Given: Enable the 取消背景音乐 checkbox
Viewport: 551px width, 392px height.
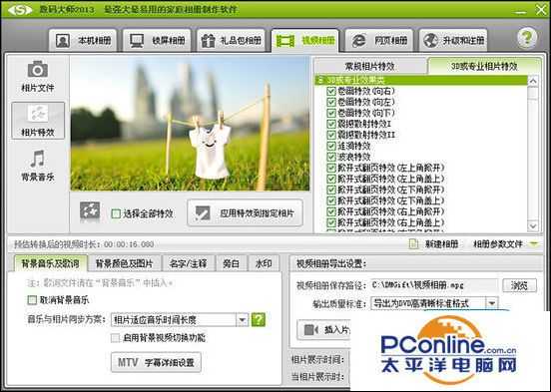Looking at the screenshot, I should (x=32, y=300).
